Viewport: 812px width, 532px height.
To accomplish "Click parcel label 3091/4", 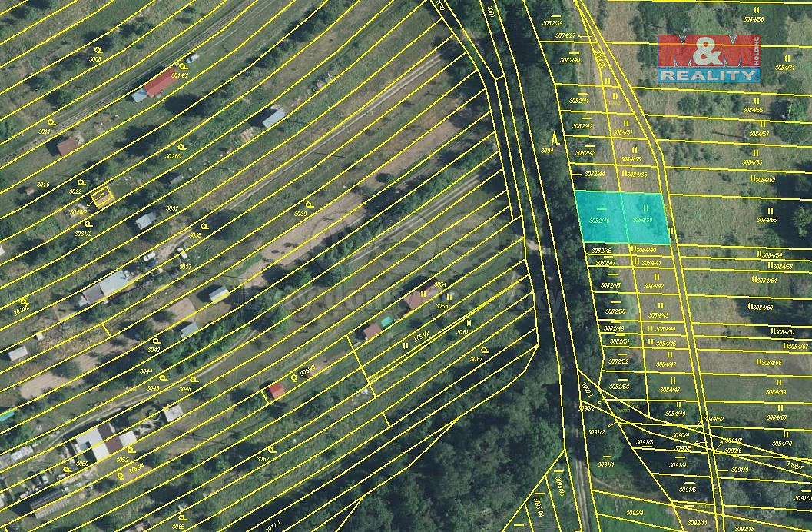I will [678, 465].
